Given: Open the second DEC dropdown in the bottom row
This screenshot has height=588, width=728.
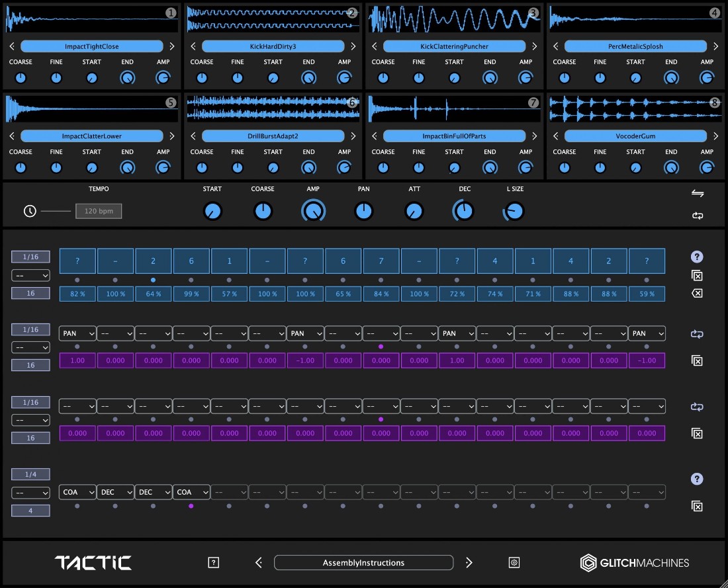Looking at the screenshot, I should pos(154,492).
